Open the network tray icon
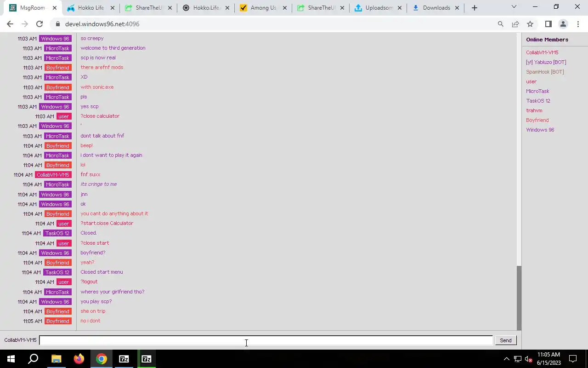The height and width of the screenshot is (368, 588). click(x=518, y=359)
